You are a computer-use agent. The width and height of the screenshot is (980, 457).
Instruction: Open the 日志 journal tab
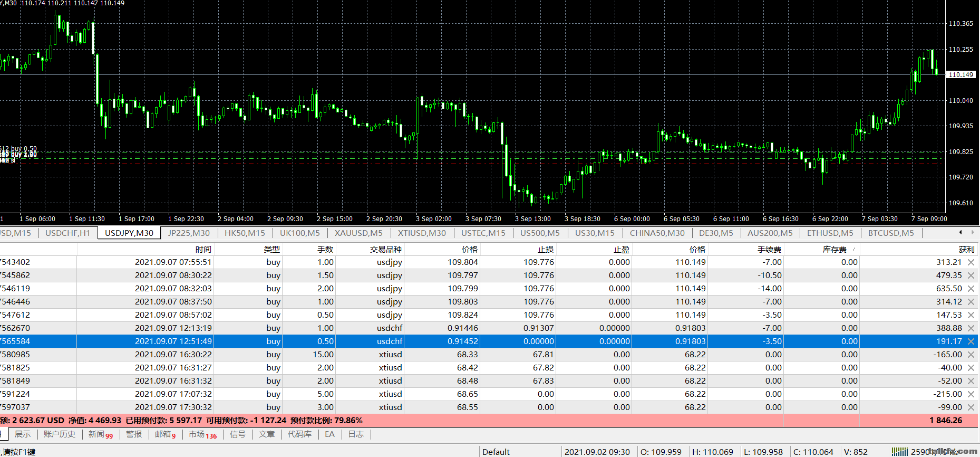click(x=356, y=434)
